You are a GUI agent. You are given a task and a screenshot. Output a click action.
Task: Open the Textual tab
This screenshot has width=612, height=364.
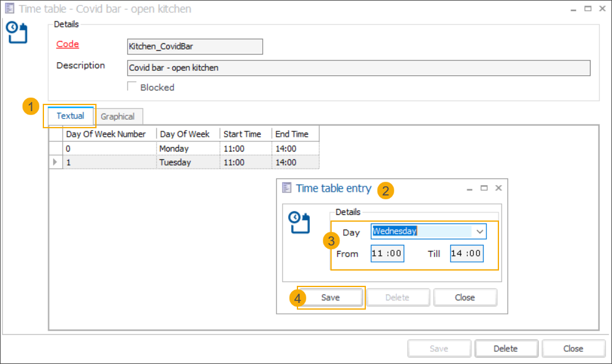click(x=70, y=116)
